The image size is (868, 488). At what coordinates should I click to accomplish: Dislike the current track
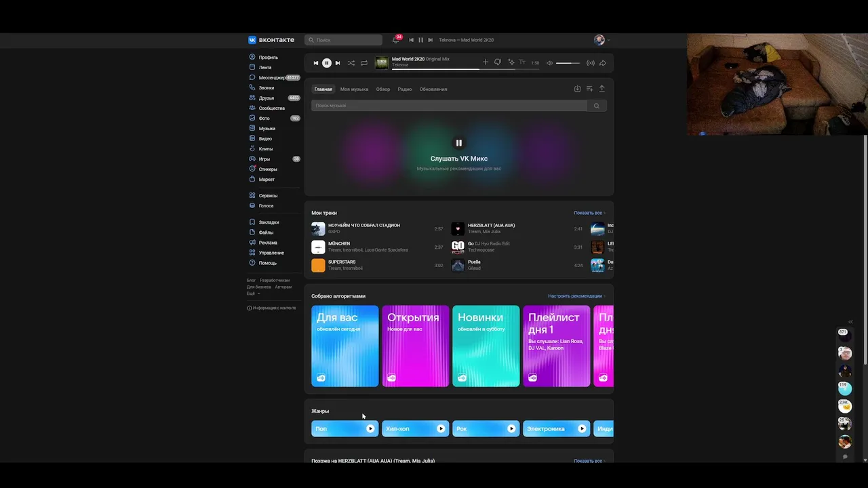[498, 62]
